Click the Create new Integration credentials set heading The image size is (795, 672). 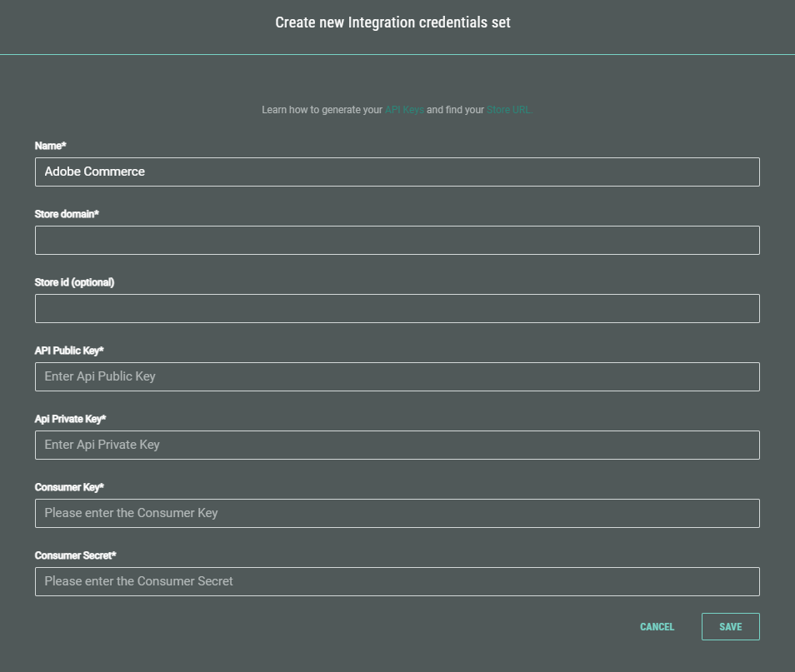392,22
